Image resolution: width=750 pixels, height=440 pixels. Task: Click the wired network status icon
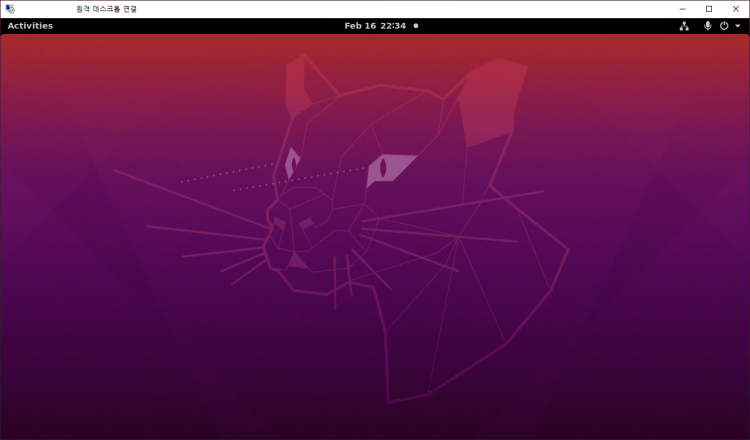point(684,26)
